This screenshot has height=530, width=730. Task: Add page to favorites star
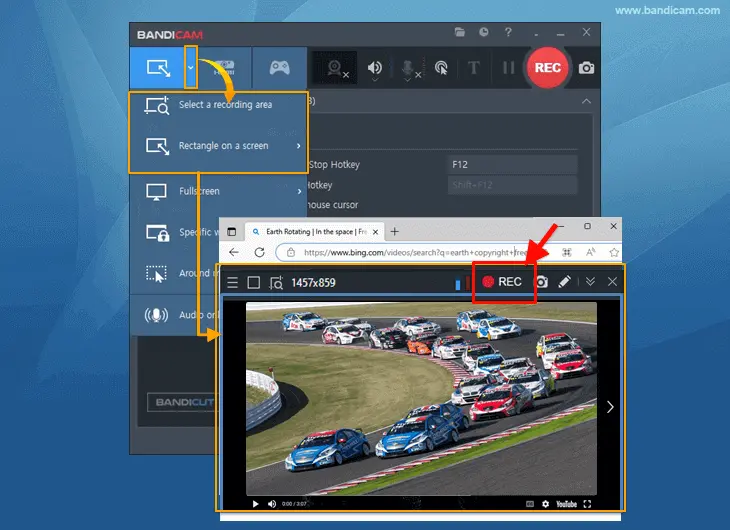pos(614,252)
